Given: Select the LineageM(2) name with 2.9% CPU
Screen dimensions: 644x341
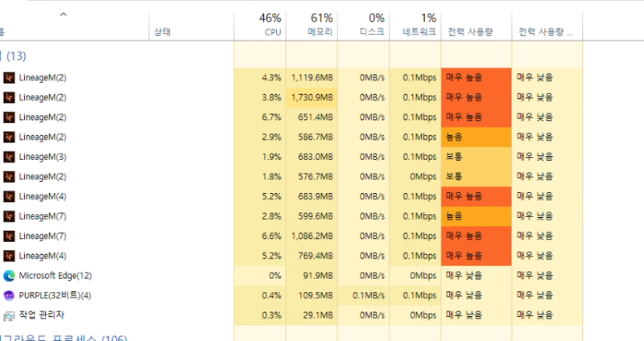Looking at the screenshot, I should [x=43, y=137].
